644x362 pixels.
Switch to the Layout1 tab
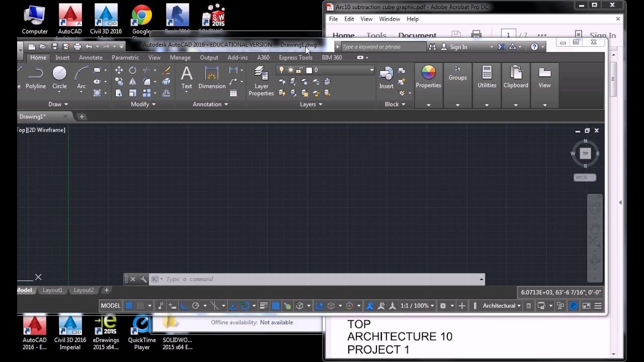tap(52, 290)
